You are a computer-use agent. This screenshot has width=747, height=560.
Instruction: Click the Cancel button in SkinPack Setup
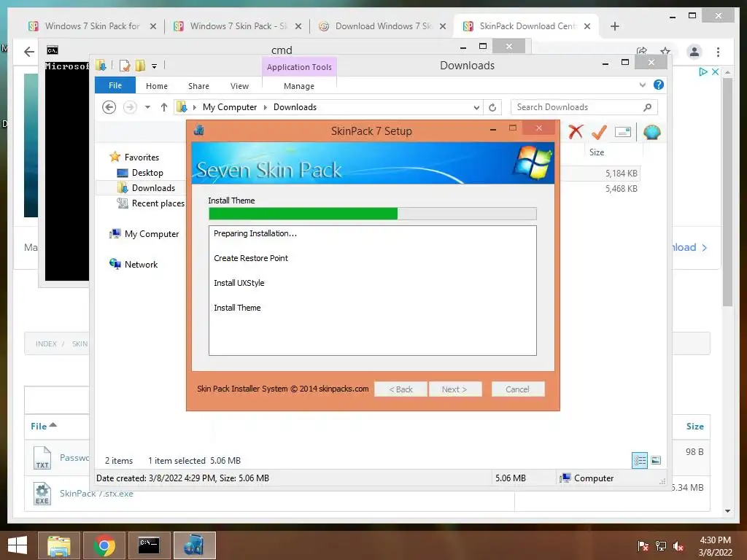pos(517,389)
